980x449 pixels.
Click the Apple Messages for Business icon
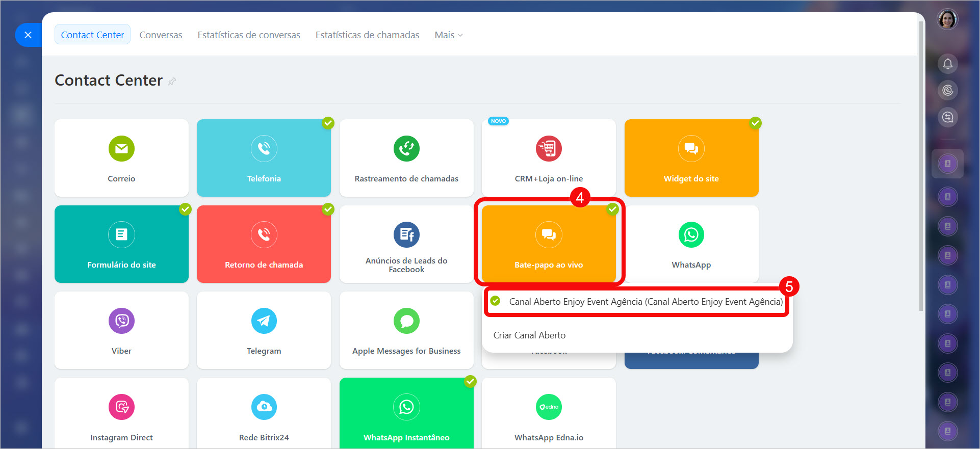406,321
